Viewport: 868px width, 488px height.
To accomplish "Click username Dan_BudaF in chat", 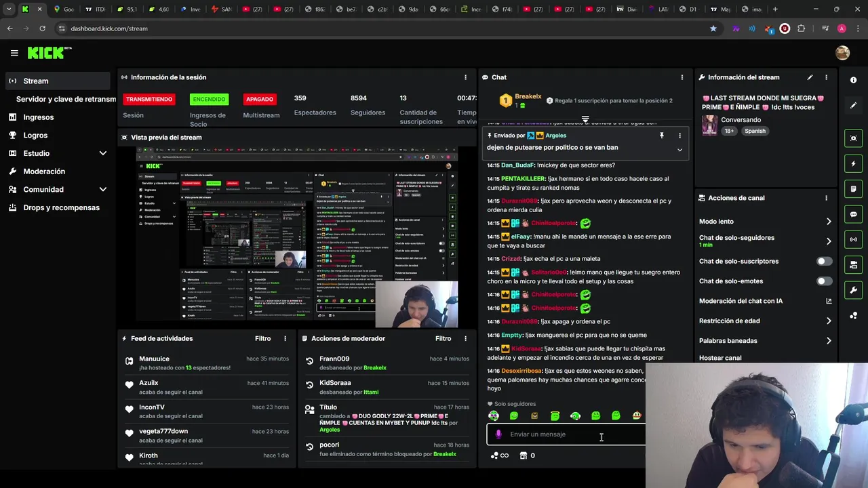I will [x=518, y=165].
